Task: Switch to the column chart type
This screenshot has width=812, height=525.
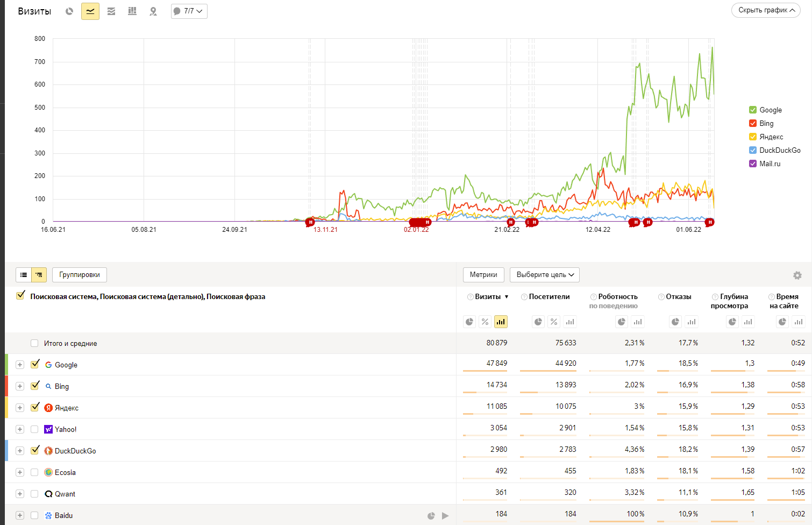Action: tap(132, 11)
